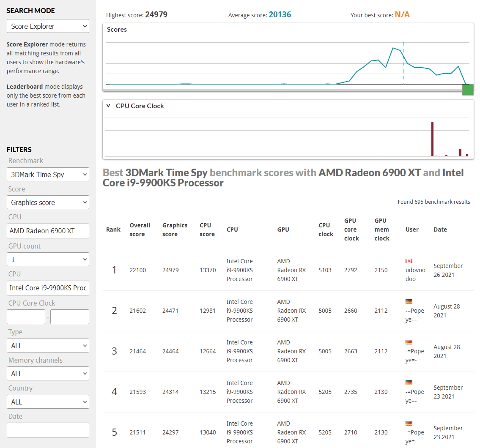Viewport: 480px width, 448px height.
Task: Click GPU core clock value 2710
Action: (x=351, y=432)
